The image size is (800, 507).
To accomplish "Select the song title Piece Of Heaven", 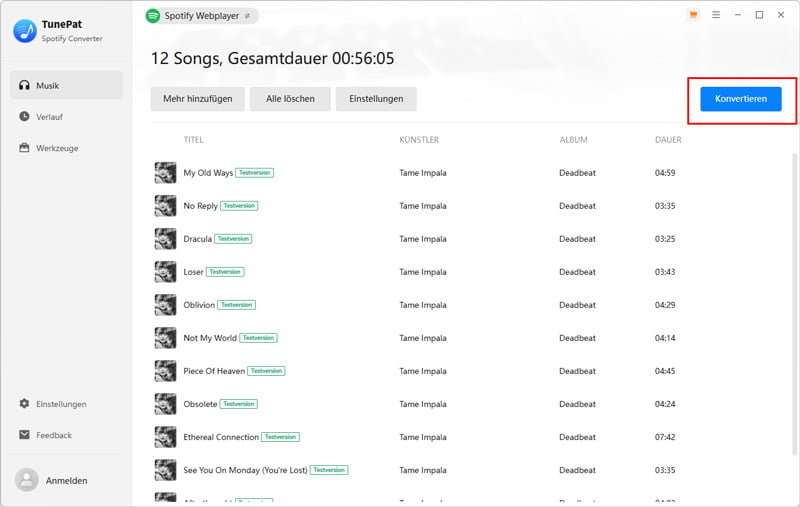I will click(214, 371).
